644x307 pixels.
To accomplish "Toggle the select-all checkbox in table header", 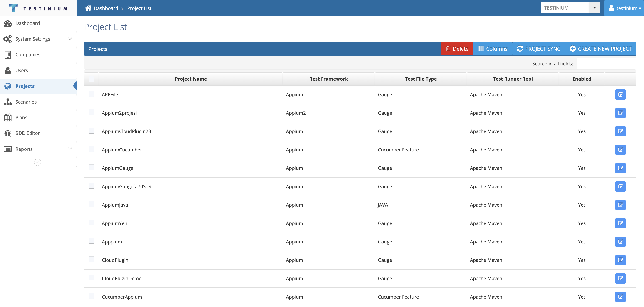I will point(92,79).
